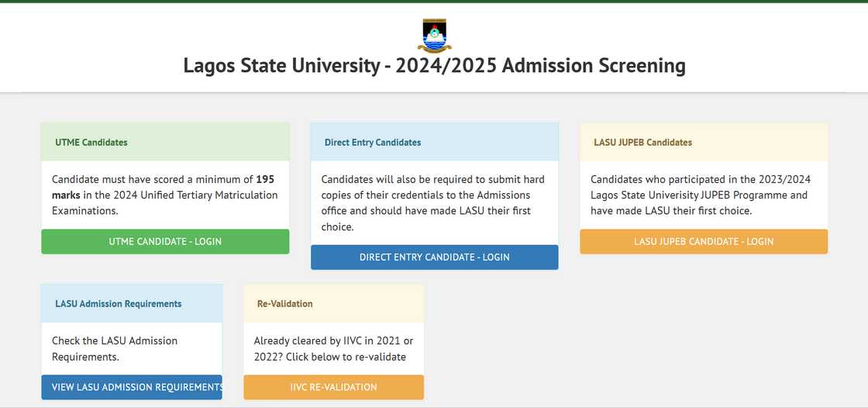Click the Admission Screening page title heading
This screenshot has width=868, height=408.
434,66
